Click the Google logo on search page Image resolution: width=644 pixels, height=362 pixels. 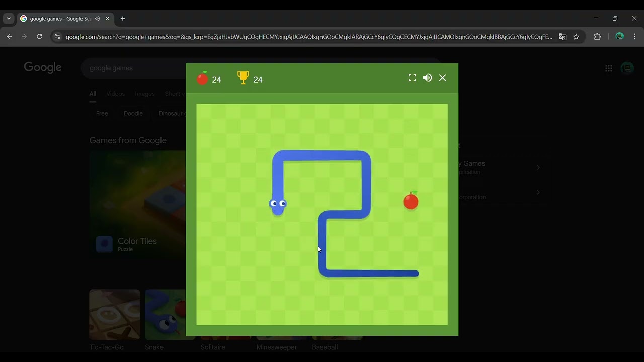coord(43,68)
